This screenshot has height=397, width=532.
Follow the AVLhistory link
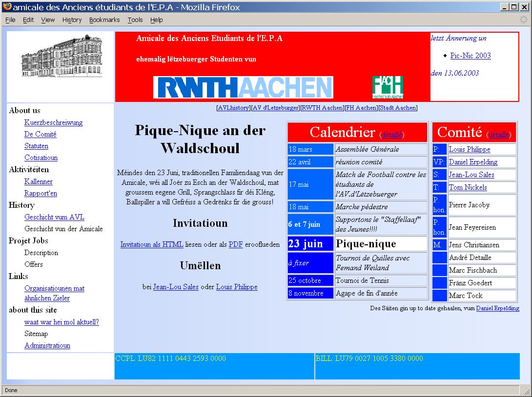click(x=233, y=108)
